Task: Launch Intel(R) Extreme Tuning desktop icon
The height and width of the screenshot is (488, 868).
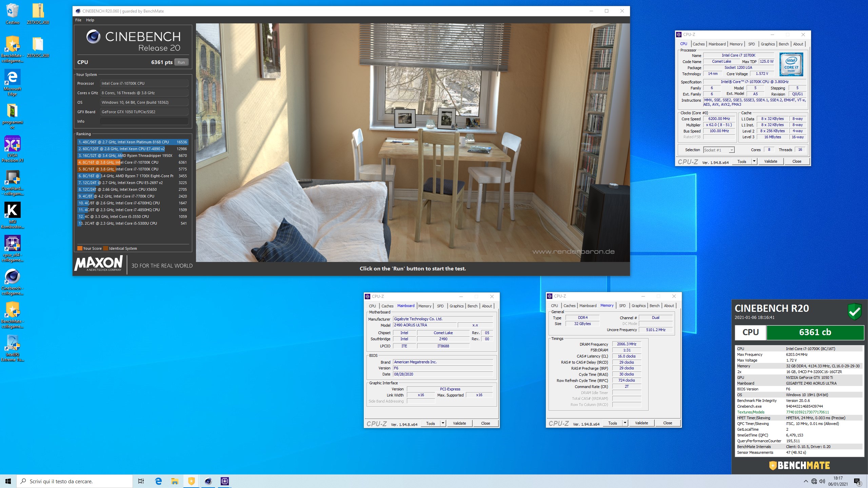Action: tap(12, 348)
